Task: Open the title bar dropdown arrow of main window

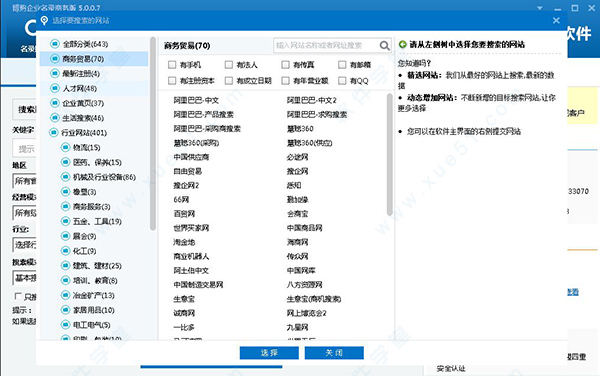Action: point(540,8)
